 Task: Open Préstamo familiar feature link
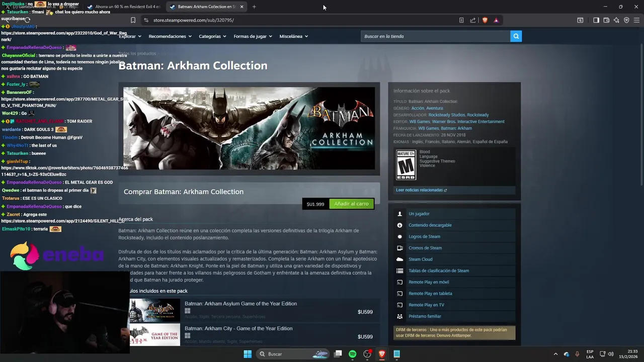(x=425, y=316)
